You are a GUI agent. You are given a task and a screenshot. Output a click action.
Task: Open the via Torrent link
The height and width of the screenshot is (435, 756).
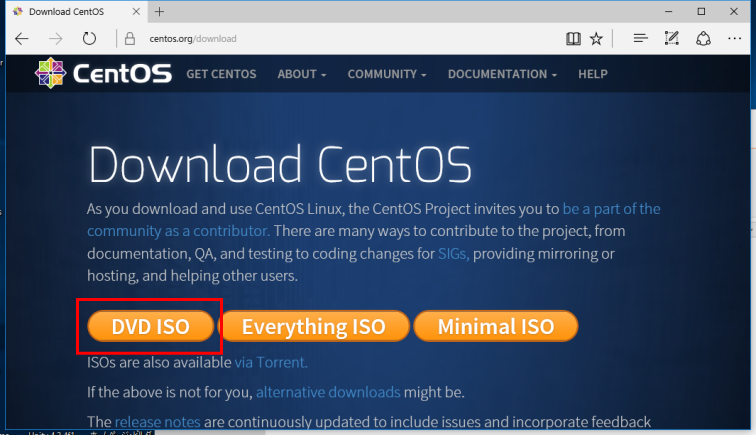271,362
